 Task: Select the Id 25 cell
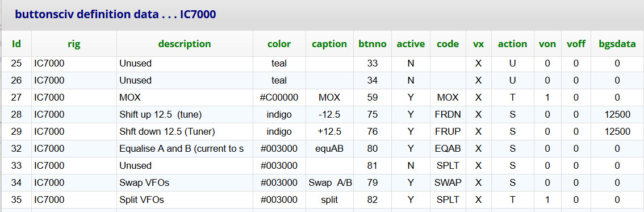[16, 64]
